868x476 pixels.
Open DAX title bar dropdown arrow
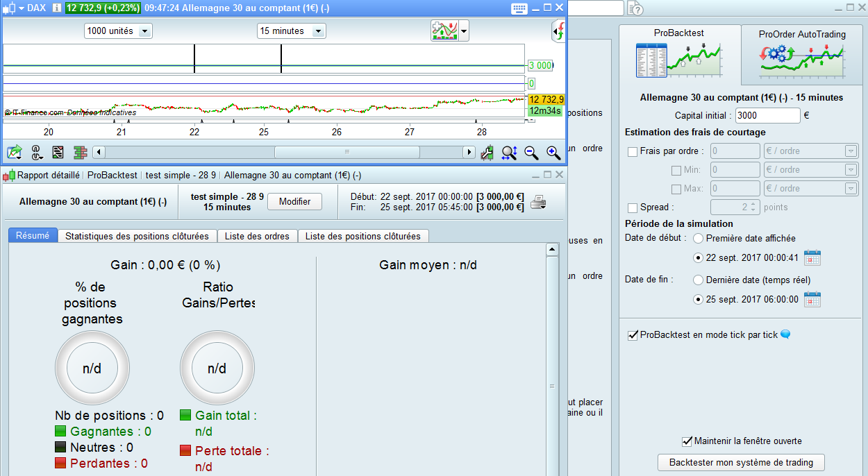tap(21, 8)
